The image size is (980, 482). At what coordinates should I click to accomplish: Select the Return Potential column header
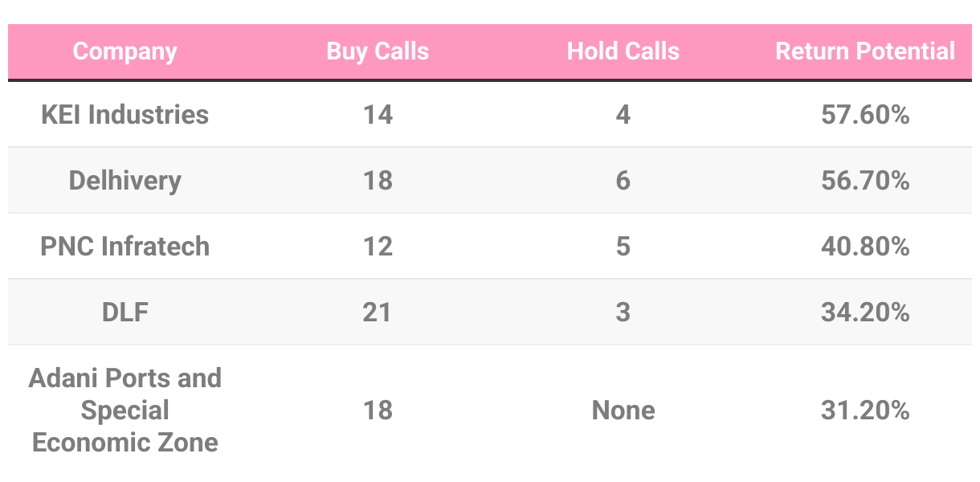pos(865,51)
